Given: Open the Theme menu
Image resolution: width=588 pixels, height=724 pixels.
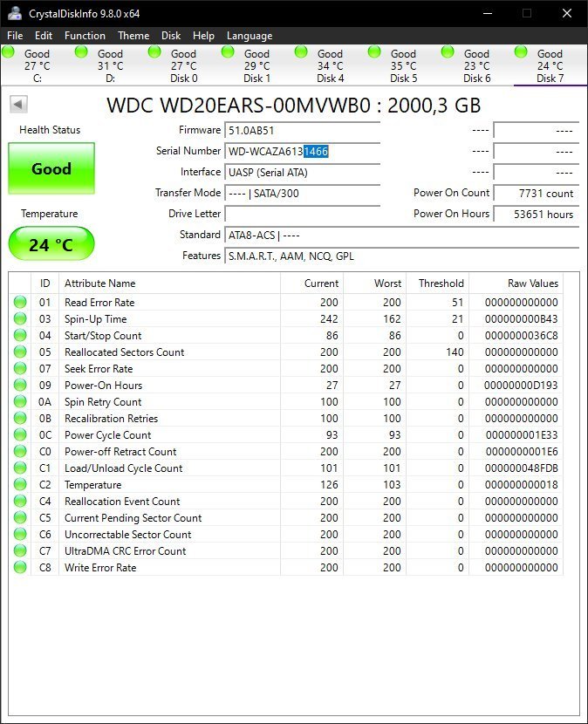Looking at the screenshot, I should coord(133,36).
